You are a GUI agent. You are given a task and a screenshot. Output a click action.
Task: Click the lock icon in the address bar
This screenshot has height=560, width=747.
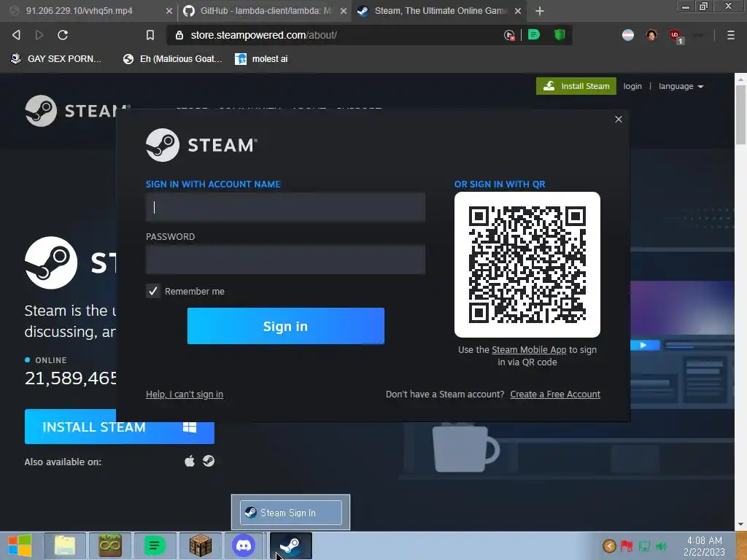pyautogui.click(x=179, y=35)
